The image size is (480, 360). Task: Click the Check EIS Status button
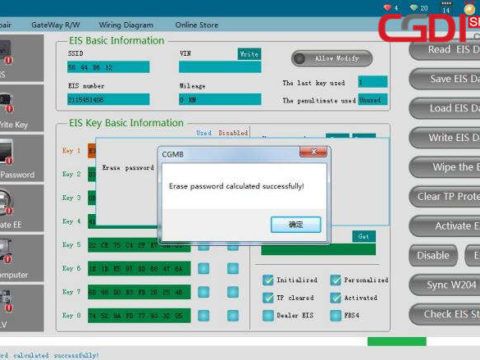tap(445, 314)
